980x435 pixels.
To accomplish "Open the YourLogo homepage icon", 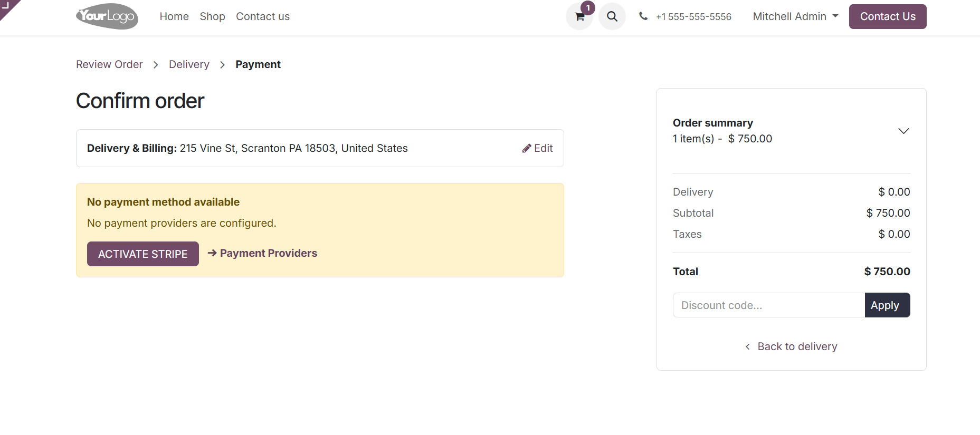I will pos(107,16).
